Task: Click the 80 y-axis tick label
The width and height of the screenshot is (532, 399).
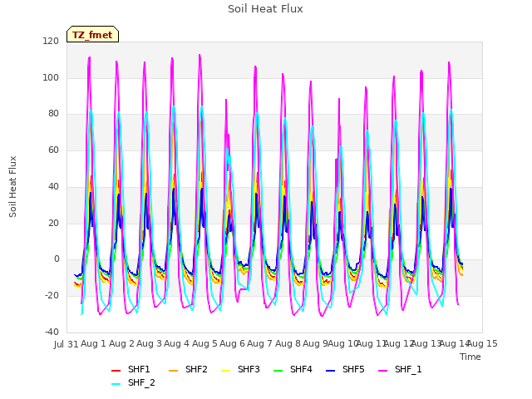Action: 53,114
